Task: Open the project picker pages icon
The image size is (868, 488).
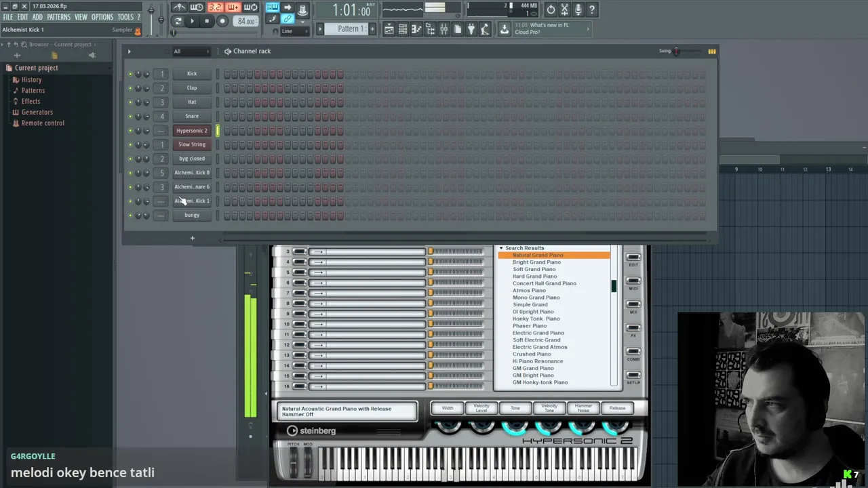Action: [457, 29]
